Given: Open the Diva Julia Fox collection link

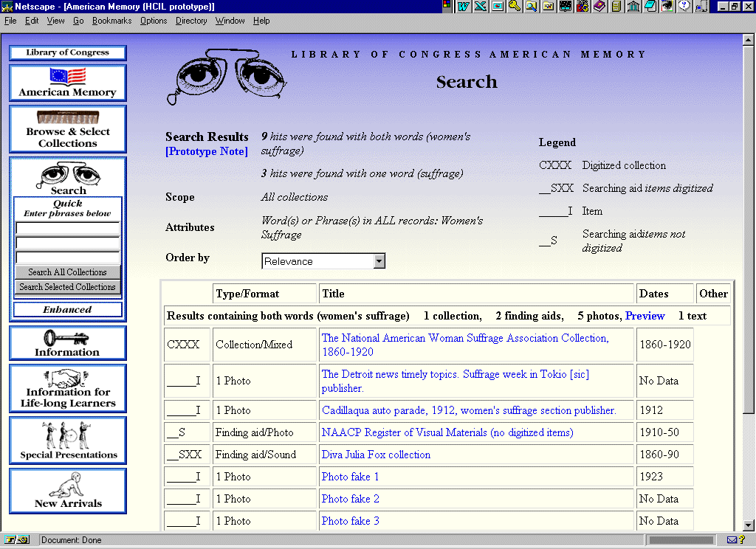Looking at the screenshot, I should click(376, 455).
